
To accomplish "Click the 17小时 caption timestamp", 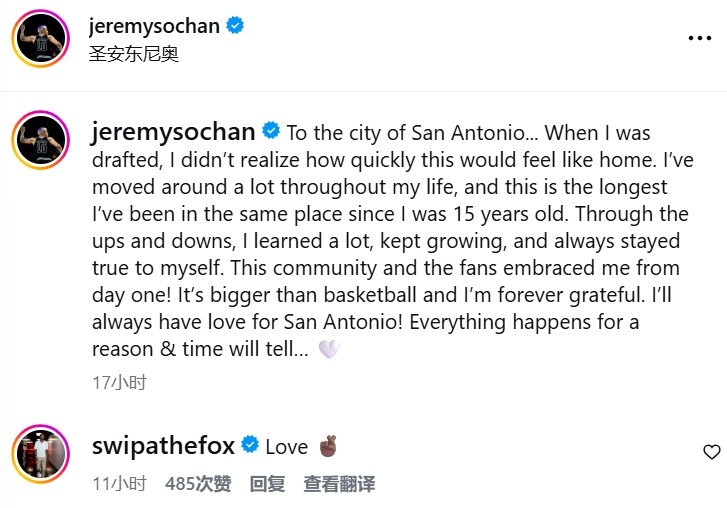I will [118, 382].
